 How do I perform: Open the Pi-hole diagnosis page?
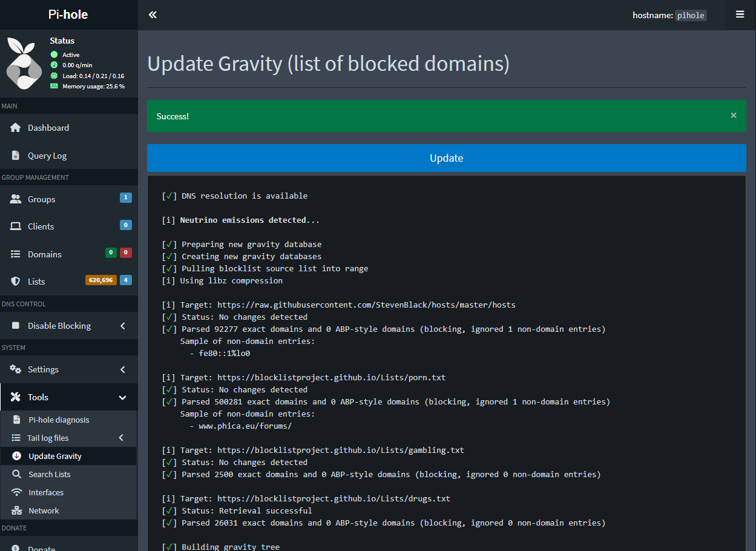coord(69,420)
